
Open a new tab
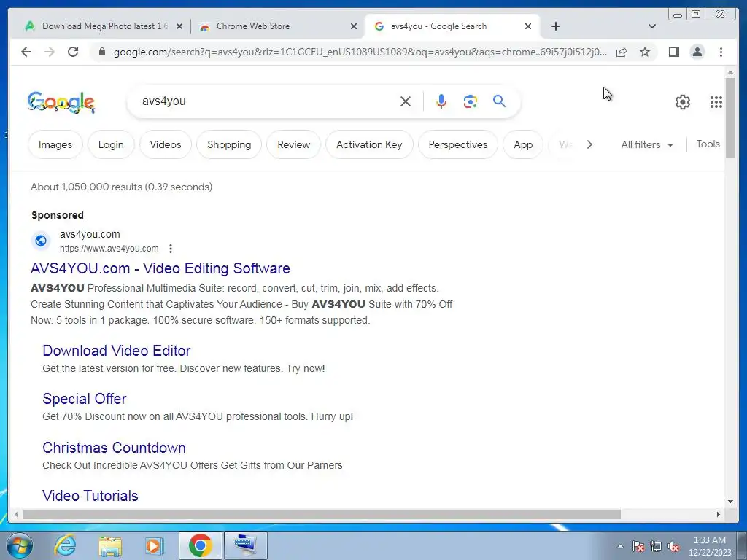click(555, 26)
